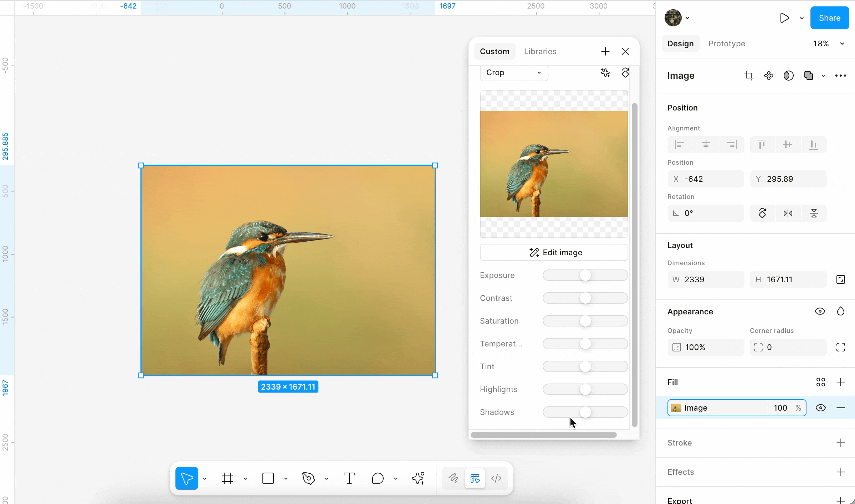
Task: Click the Edit image button
Action: coord(554,252)
